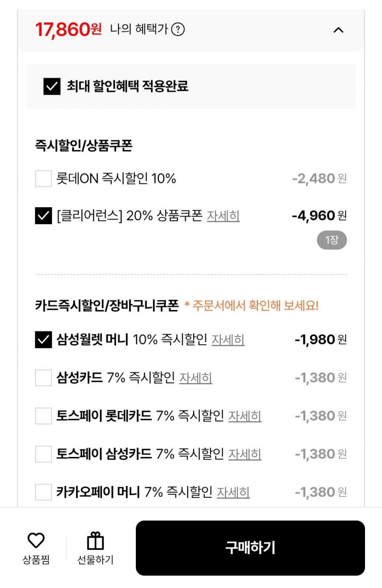The width and height of the screenshot is (382, 588).
Task: Uncheck 삼성월렛 머니 10% 즉시할인
Action: pyautogui.click(x=43, y=340)
